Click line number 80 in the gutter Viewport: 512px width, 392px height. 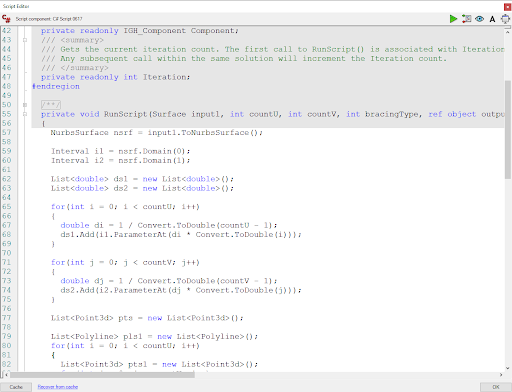pos(7,346)
